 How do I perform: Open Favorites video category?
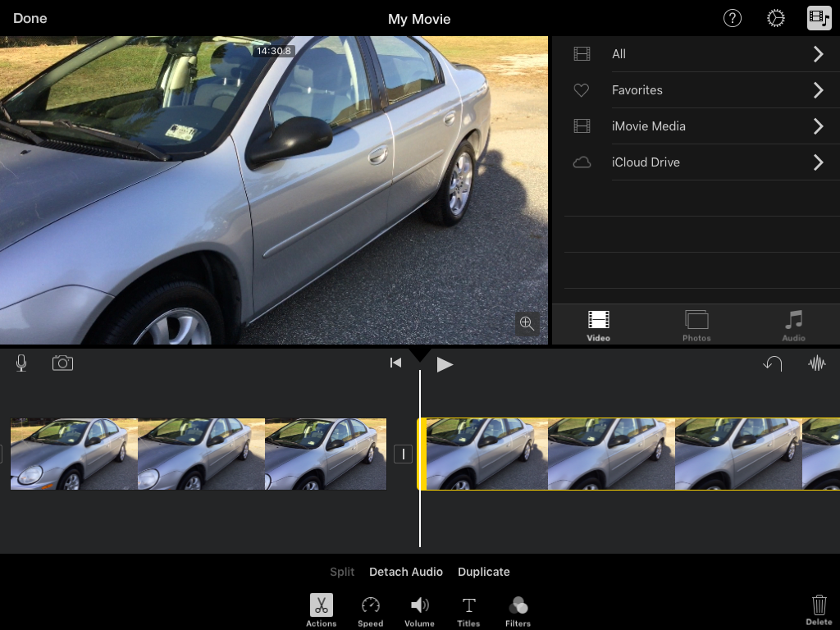click(696, 90)
